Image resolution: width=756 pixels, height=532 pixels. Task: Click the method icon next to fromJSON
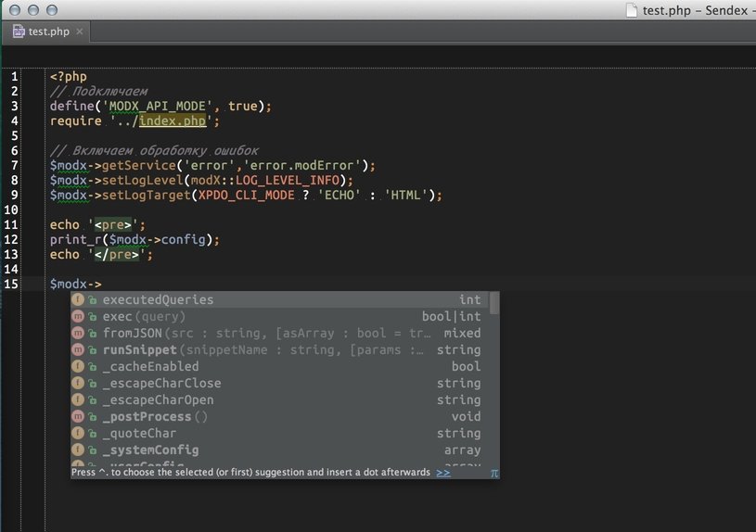79,334
